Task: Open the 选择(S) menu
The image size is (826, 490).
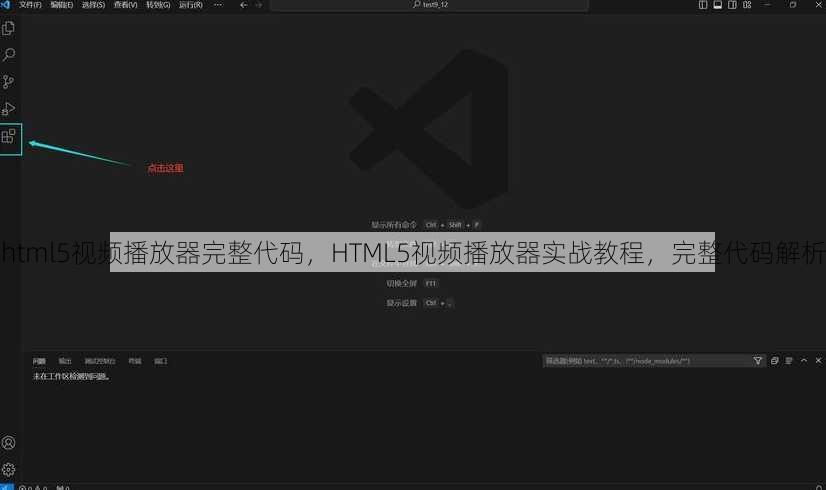Action: tap(93, 5)
